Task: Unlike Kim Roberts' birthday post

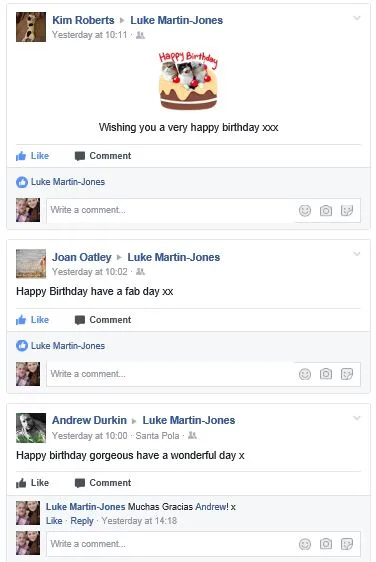Action: pos(32,156)
